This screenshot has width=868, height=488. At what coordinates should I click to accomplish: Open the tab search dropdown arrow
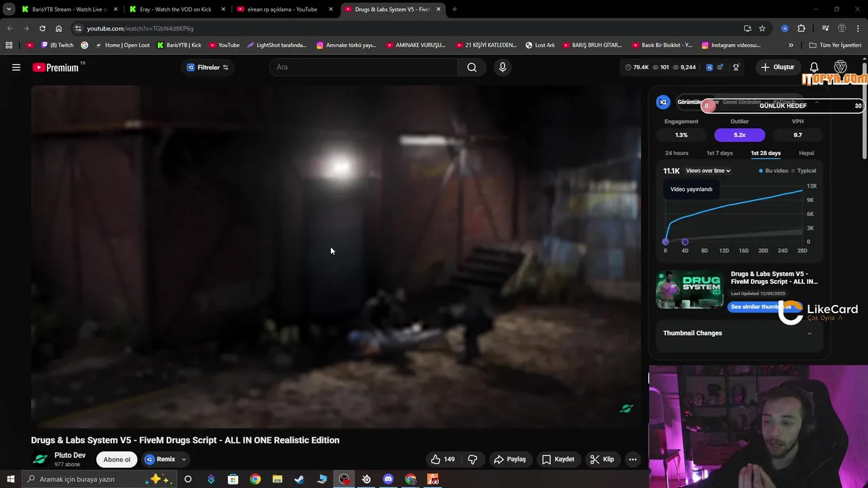9,9
